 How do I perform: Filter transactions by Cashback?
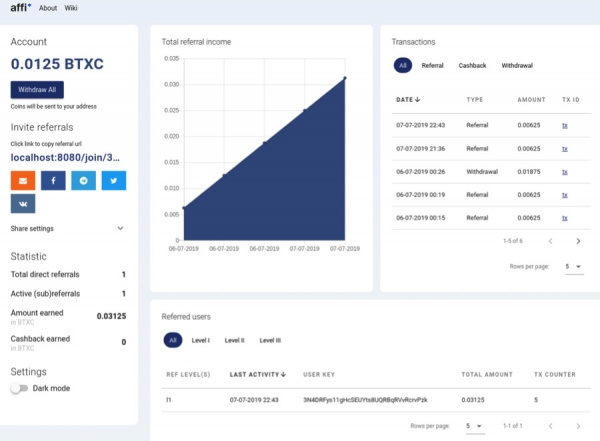(x=472, y=65)
